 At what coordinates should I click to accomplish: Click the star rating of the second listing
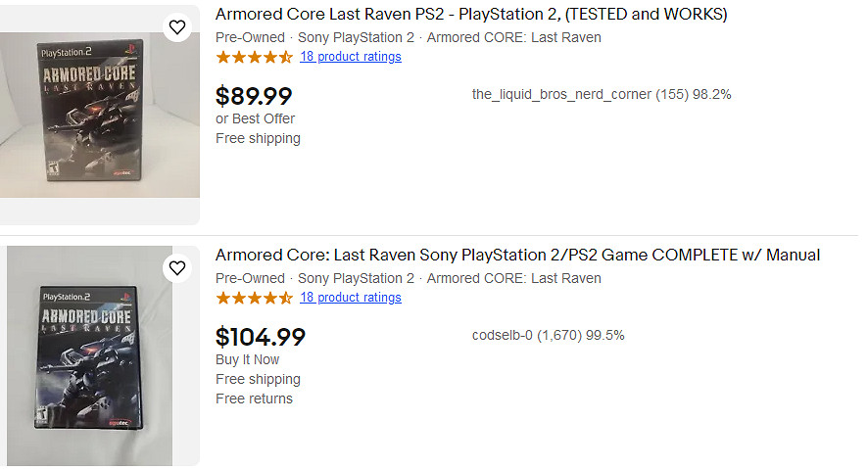click(254, 298)
